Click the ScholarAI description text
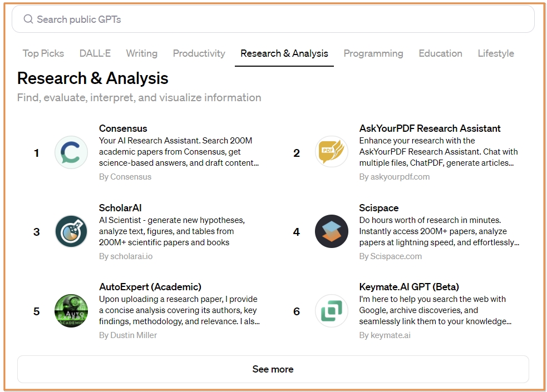This screenshot has height=392, width=547. tap(171, 231)
